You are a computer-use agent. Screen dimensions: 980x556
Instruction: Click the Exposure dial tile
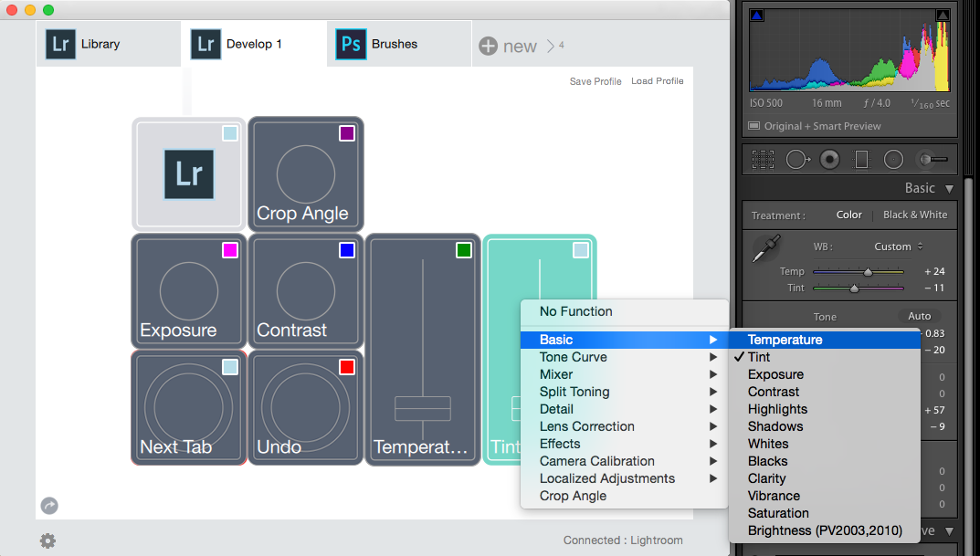pos(189,291)
